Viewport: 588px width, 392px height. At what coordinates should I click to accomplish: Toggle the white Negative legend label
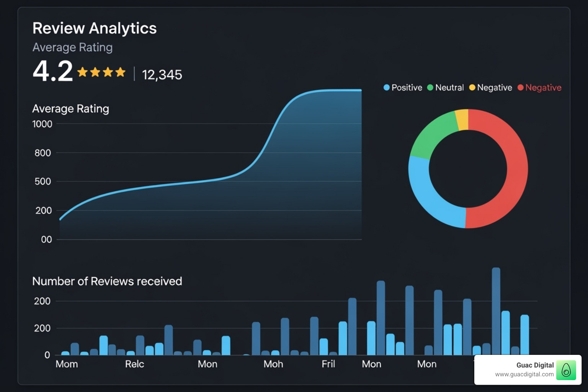[x=495, y=88]
